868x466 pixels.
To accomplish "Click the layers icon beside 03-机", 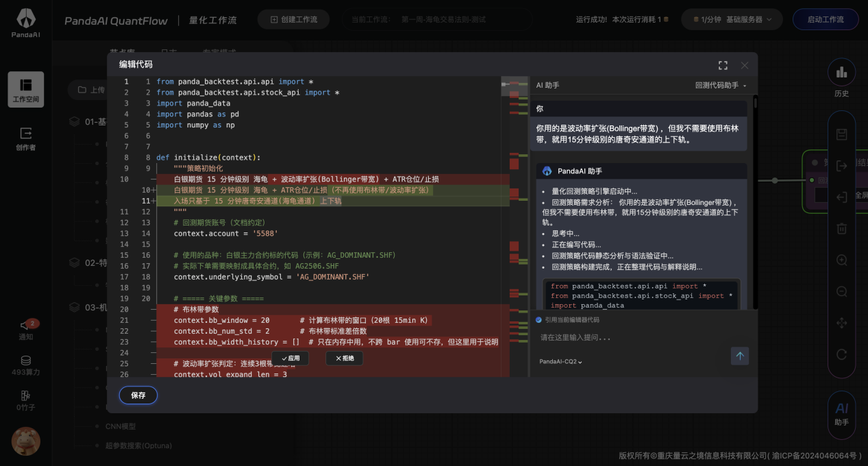I will click(x=74, y=307).
